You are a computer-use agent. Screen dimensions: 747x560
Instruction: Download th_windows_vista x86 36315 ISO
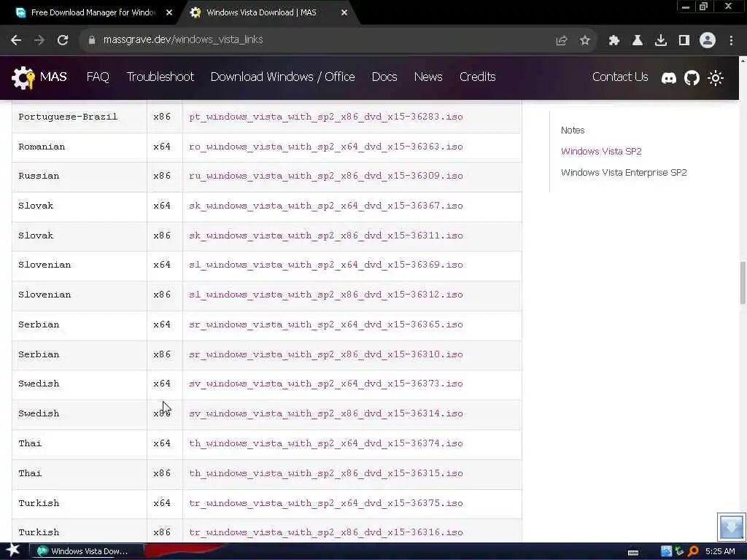click(x=326, y=473)
